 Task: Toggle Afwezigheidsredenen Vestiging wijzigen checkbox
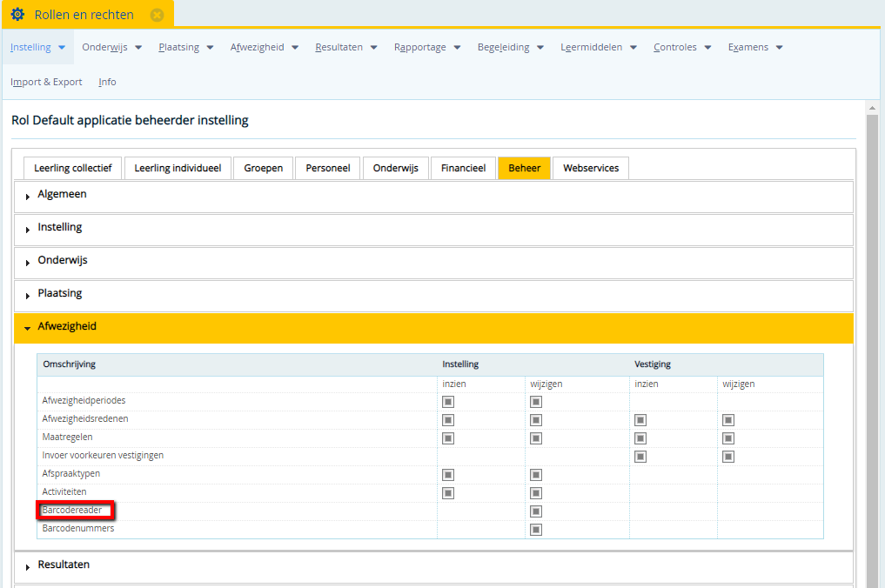pyautogui.click(x=728, y=420)
